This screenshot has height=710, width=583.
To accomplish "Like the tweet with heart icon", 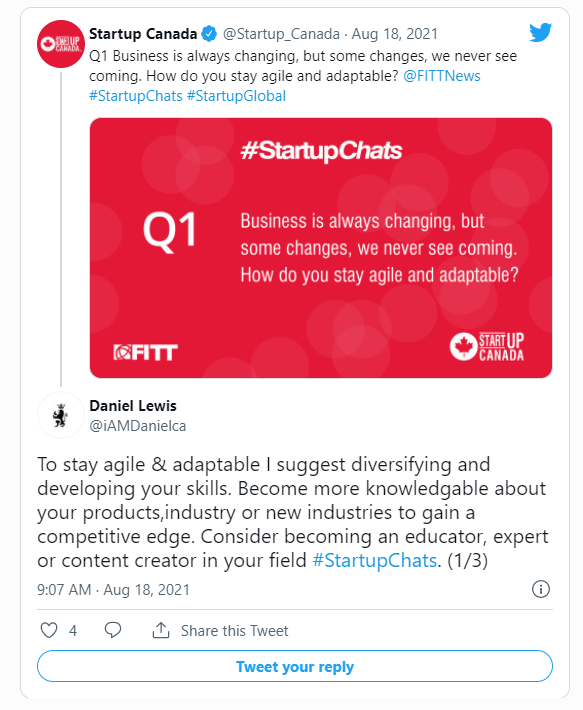I will point(49,630).
